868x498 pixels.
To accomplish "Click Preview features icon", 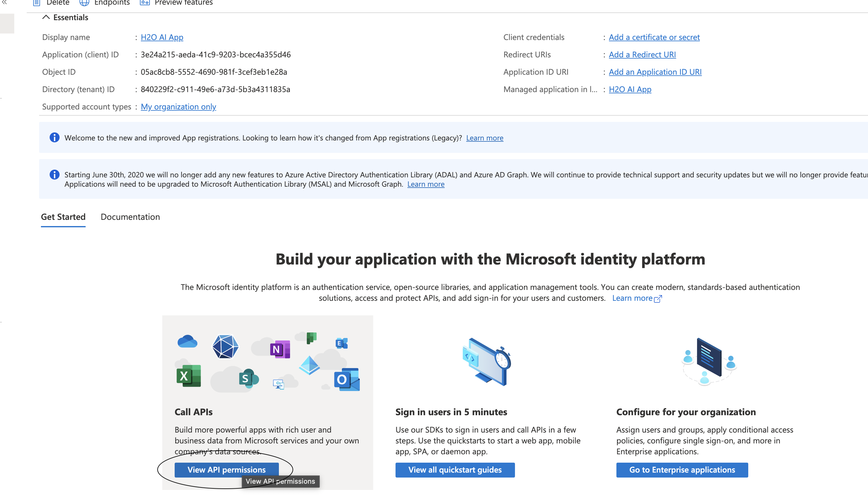I will (x=145, y=3).
